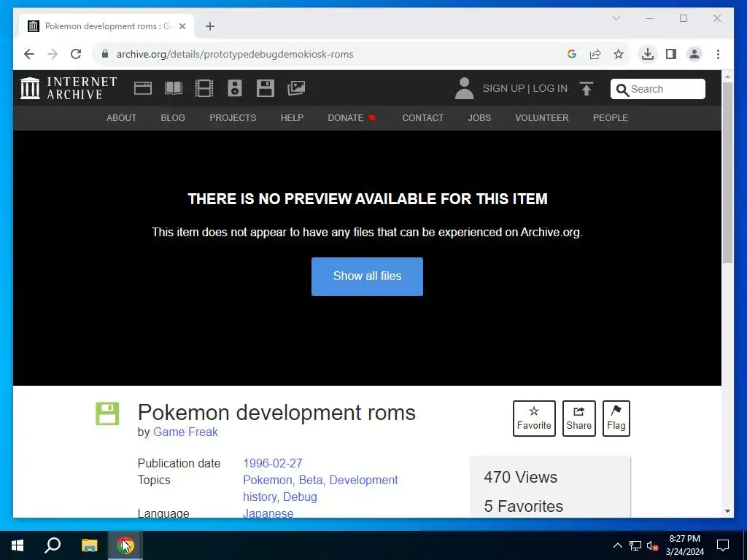The width and height of the screenshot is (747, 560).
Task: Open the ABOUT menu item
Action: (122, 118)
